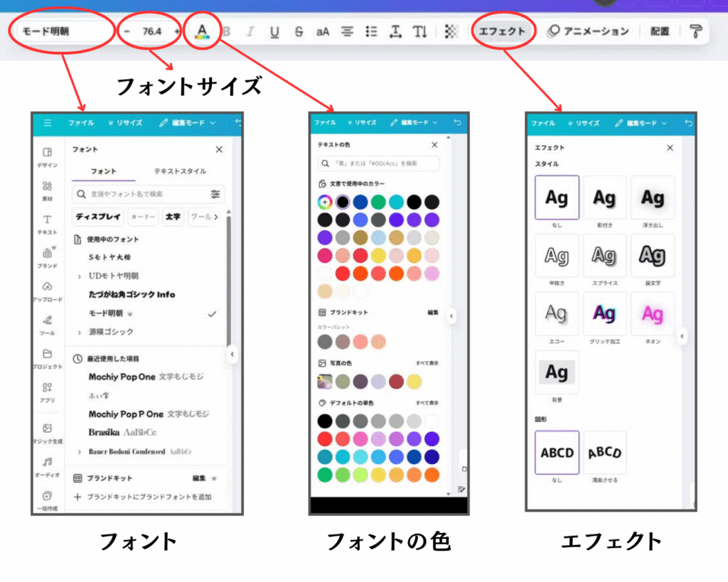The width and height of the screenshot is (728, 582).
Task: Expand the 源暎ゴシック font family
Action: point(79,332)
